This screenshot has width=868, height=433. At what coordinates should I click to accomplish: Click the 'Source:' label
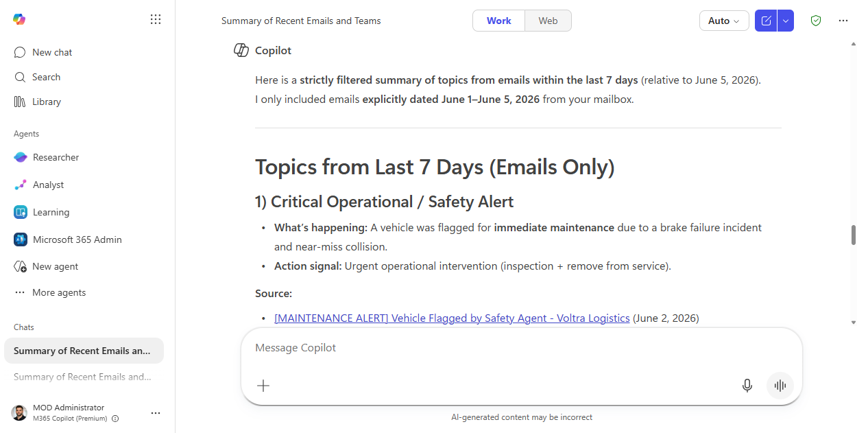pos(274,294)
